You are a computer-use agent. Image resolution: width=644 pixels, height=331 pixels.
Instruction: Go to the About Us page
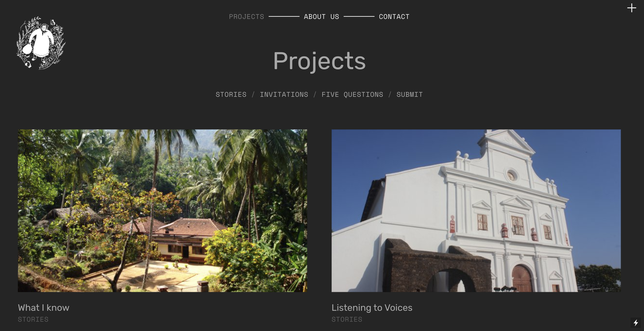coord(322,17)
